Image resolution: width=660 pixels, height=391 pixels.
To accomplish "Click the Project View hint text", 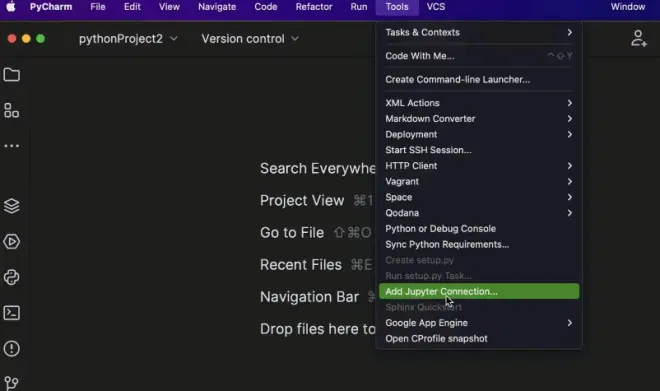I will pyautogui.click(x=302, y=200).
